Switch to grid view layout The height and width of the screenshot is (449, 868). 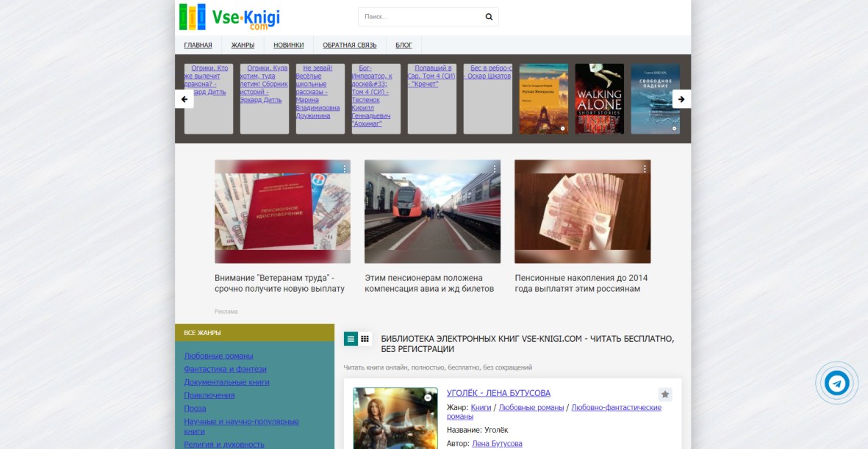point(365,339)
